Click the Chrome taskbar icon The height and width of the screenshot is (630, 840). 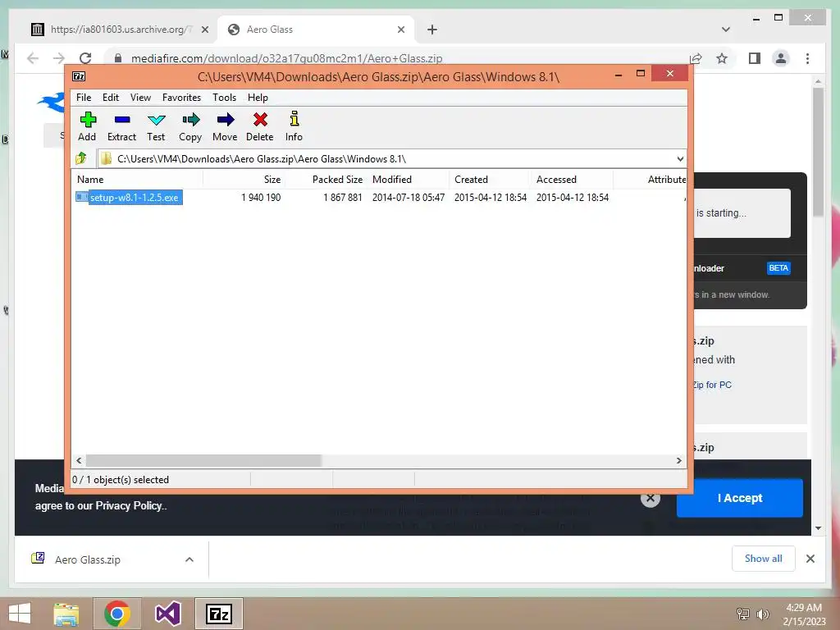(116, 614)
